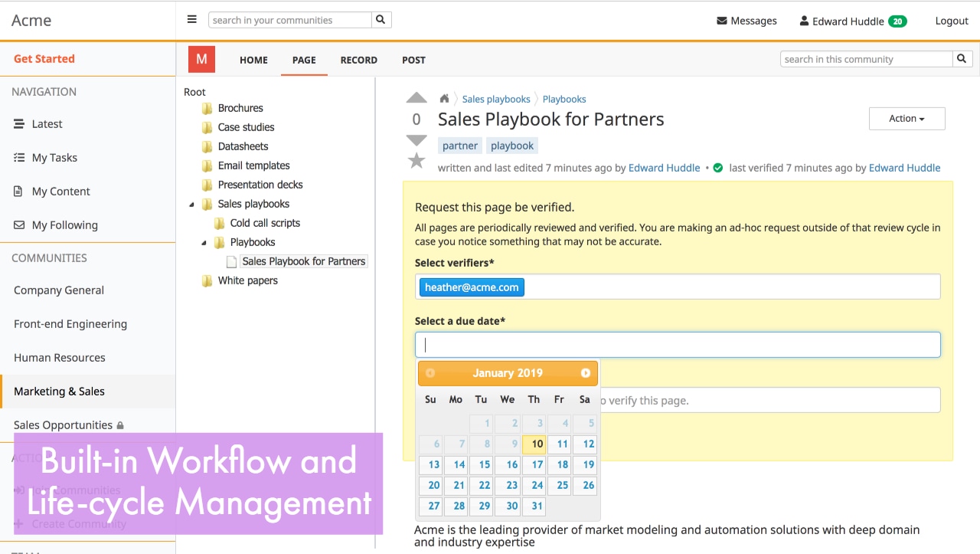Click Sales playbooks breadcrumb
980x554 pixels.
click(x=496, y=99)
